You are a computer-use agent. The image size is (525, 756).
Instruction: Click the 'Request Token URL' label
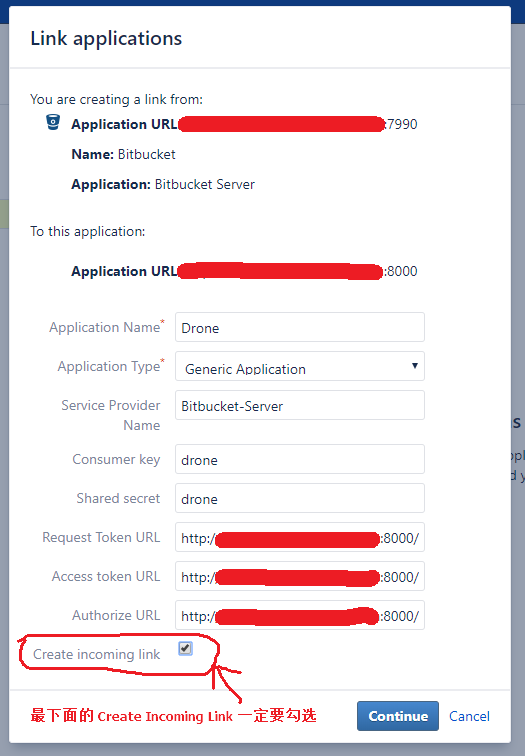point(101,537)
